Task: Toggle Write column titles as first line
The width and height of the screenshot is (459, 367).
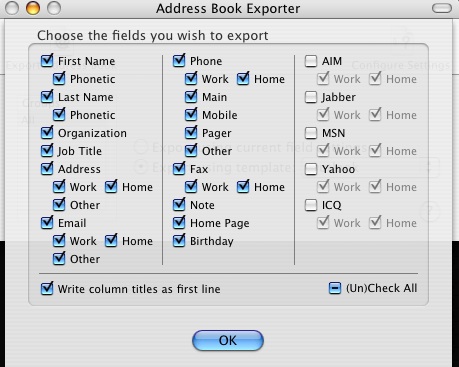Action: point(47,289)
